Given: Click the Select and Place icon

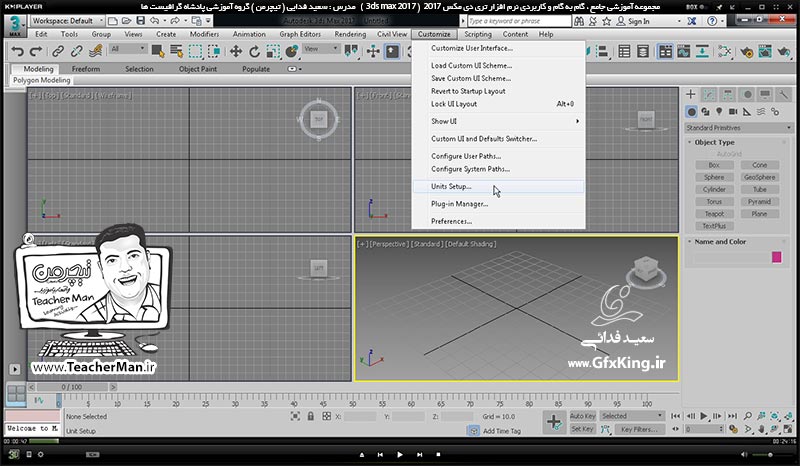Looking at the screenshot, I should pyautogui.click(x=292, y=52).
